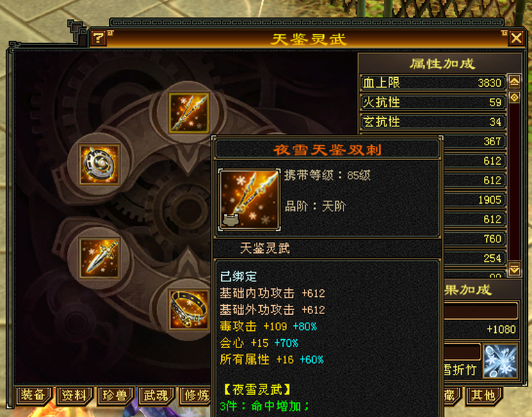Select the 血上限 attribute row
532x417 pixels.
click(x=433, y=83)
